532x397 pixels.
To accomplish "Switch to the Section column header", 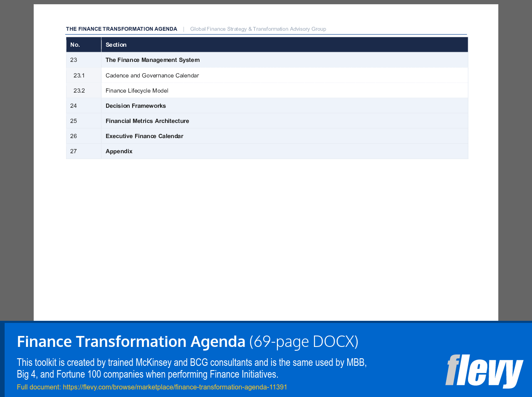I will [x=116, y=45].
